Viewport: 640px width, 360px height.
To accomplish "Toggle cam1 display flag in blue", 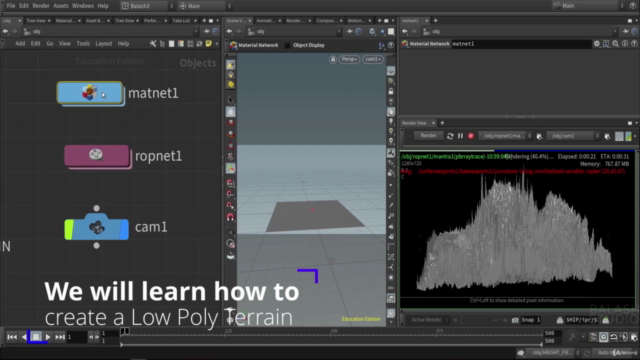I will 124,229.
